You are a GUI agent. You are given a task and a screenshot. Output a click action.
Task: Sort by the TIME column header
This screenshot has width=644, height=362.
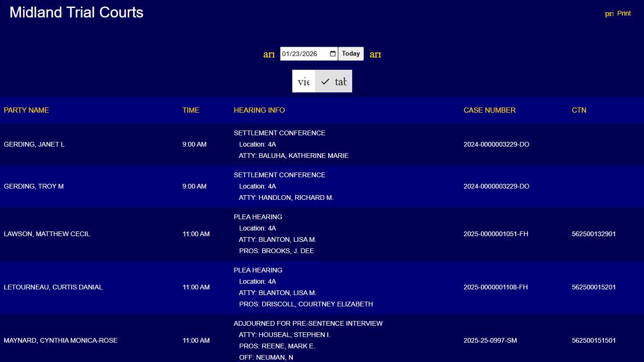pyautogui.click(x=191, y=110)
